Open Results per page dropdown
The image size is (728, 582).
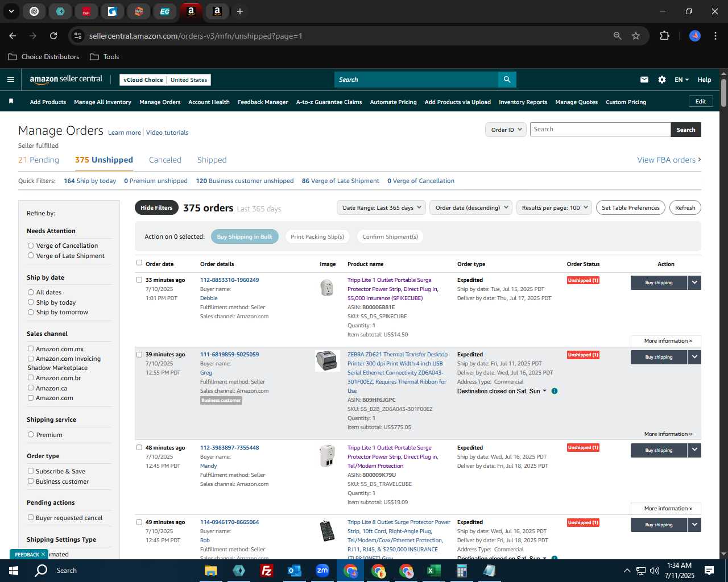pyautogui.click(x=555, y=207)
